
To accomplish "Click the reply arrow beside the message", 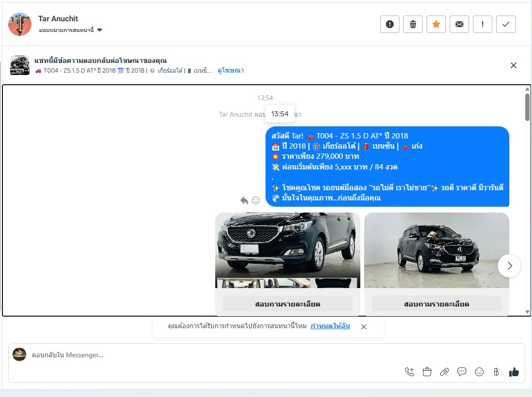I will 244,200.
